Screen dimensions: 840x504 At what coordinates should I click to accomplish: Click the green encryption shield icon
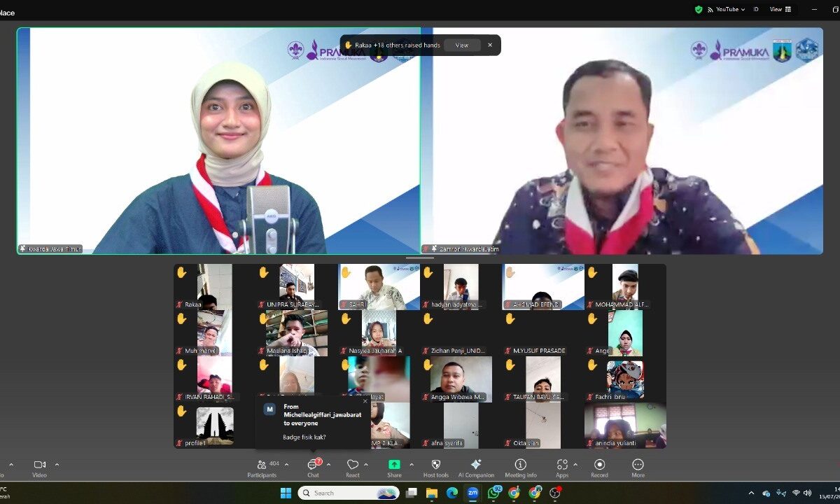tap(697, 9)
